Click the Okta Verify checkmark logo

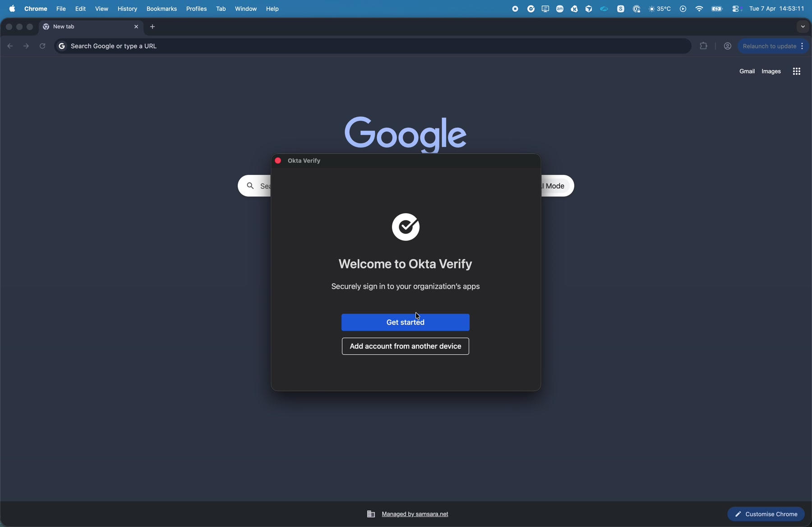[x=406, y=227]
